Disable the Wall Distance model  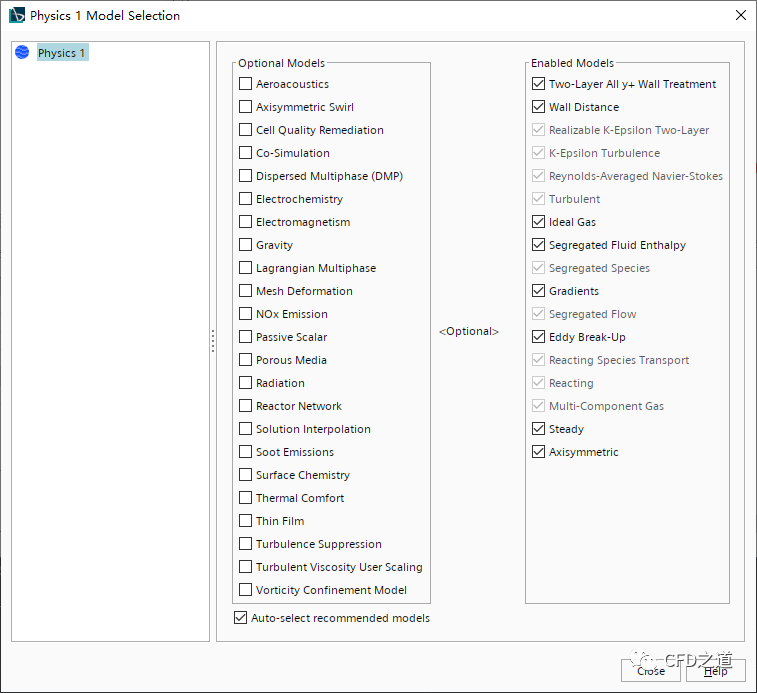pyautogui.click(x=538, y=107)
